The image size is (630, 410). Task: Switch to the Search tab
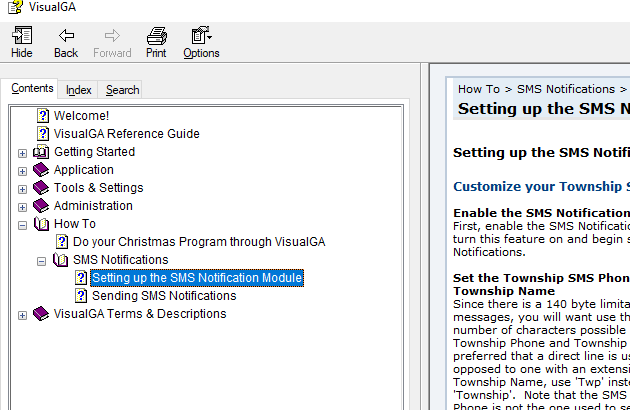123,90
